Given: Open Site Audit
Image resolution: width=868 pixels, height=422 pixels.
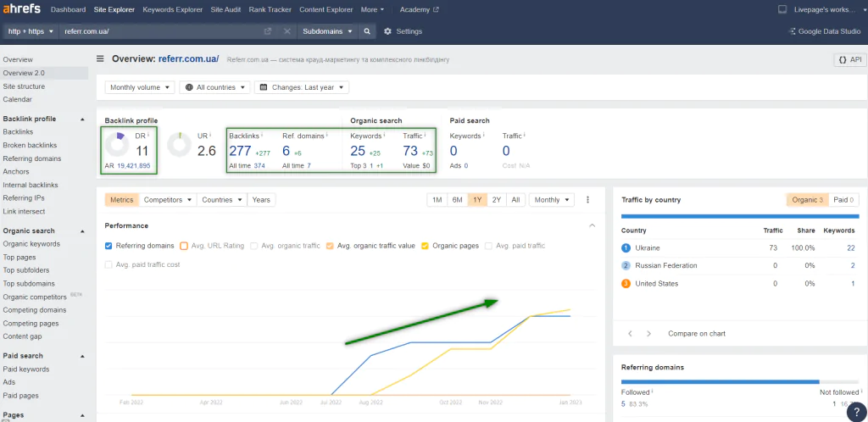Looking at the screenshot, I should point(225,9).
